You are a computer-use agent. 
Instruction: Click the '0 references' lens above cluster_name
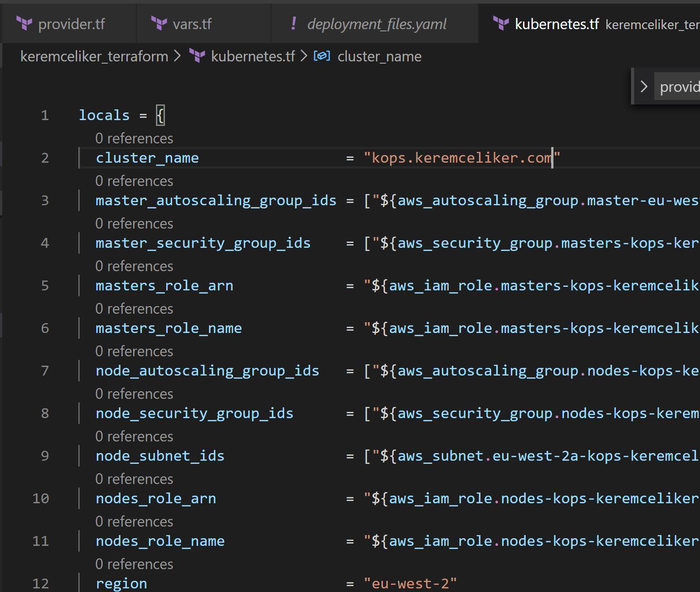tap(134, 138)
